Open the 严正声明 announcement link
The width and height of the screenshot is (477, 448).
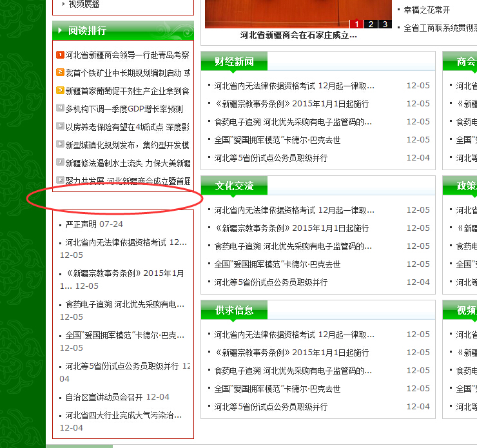[81, 224]
